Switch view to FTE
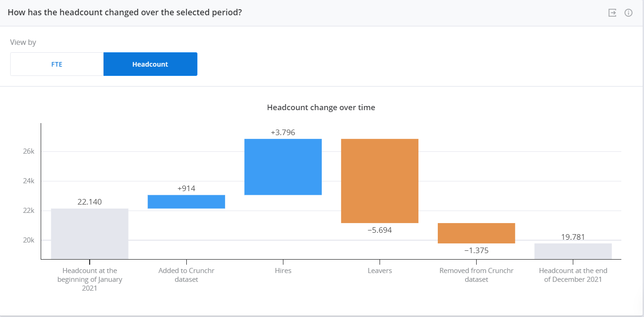The image size is (644, 317). coord(57,64)
